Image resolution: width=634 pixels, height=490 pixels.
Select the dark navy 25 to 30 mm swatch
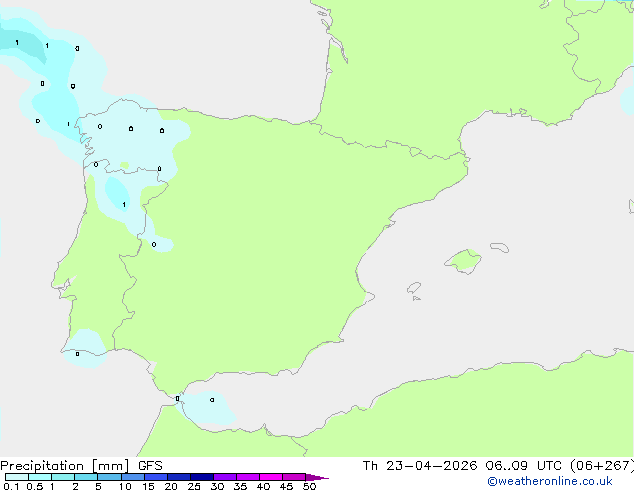pyautogui.click(x=202, y=477)
